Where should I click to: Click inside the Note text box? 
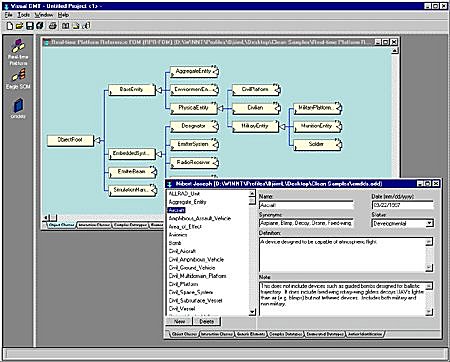342,299
